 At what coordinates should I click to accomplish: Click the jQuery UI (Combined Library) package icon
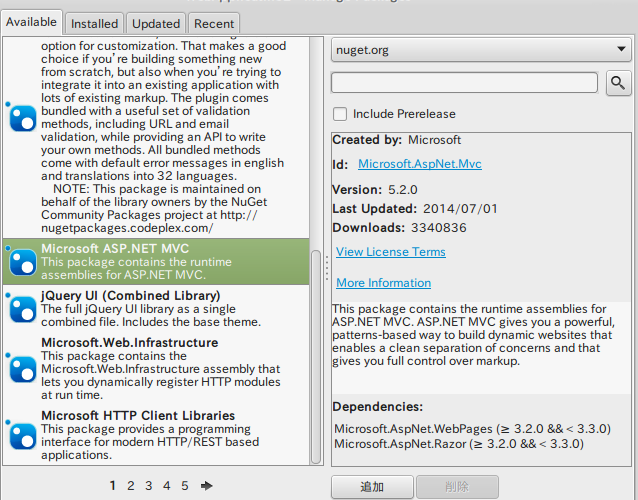(x=23, y=309)
